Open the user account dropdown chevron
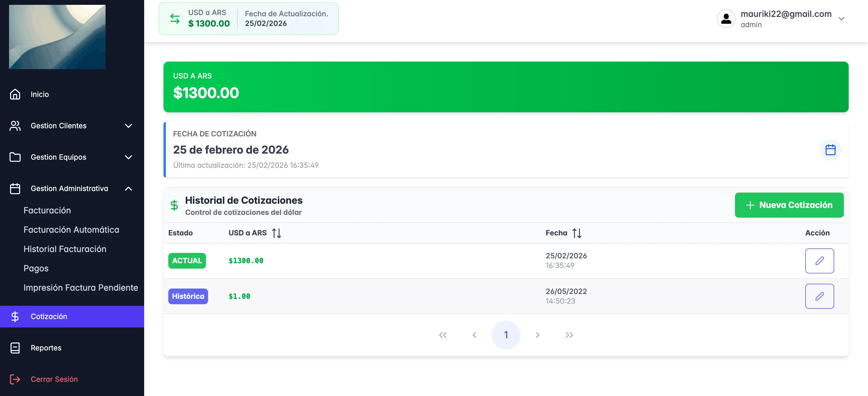Screen dimensions: 868x396 point(841,18)
